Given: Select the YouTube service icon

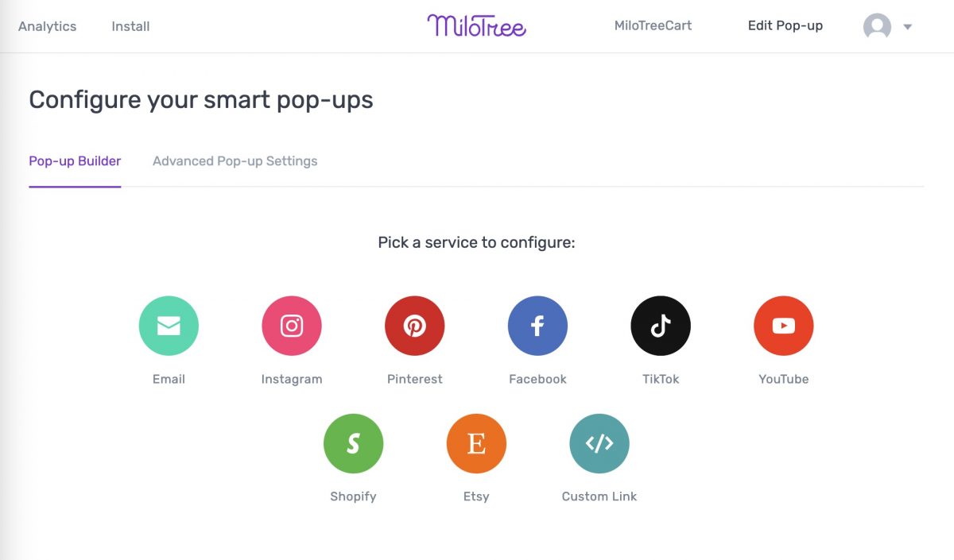Looking at the screenshot, I should (x=783, y=326).
